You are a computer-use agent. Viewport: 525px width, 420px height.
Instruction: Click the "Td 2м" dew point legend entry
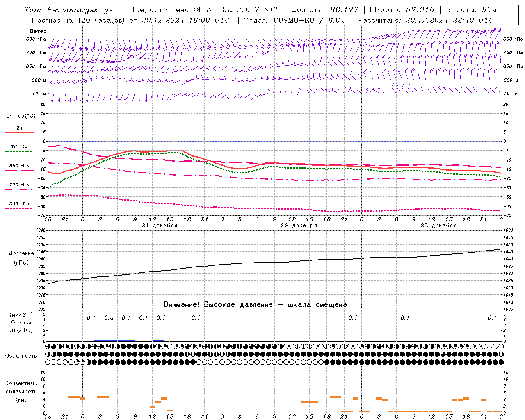[19, 147]
